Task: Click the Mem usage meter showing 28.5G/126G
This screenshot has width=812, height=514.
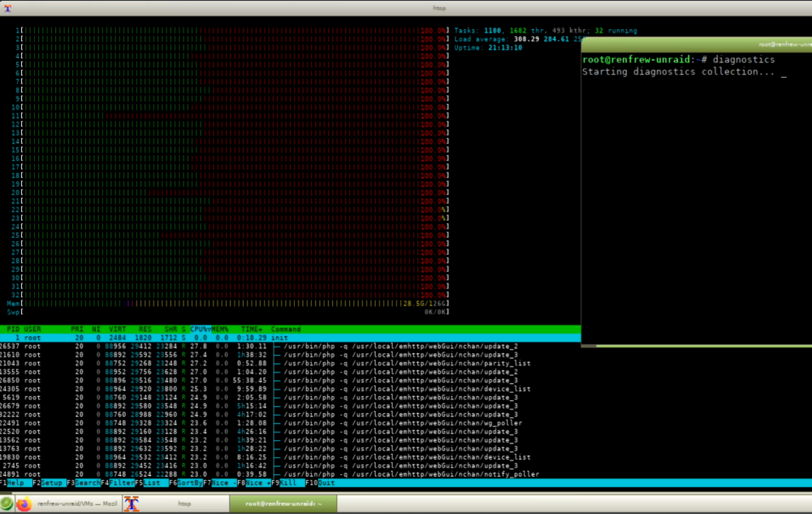Action: tap(228, 304)
